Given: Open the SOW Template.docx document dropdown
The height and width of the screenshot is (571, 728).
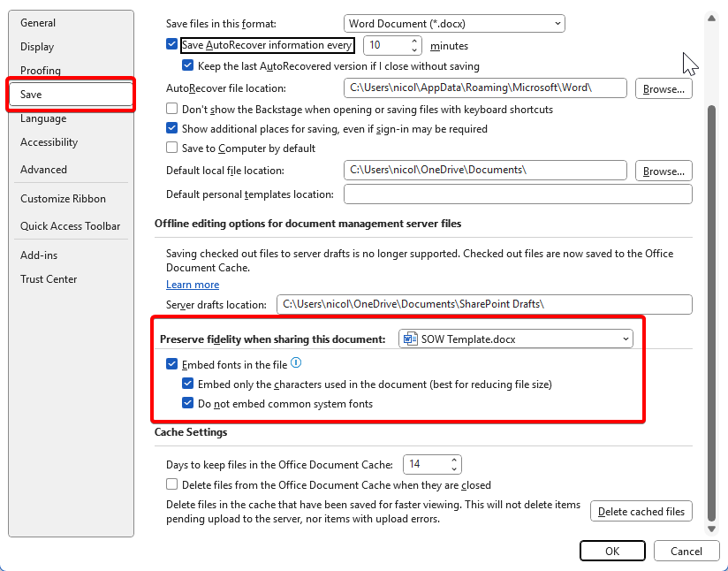Looking at the screenshot, I should (515, 339).
